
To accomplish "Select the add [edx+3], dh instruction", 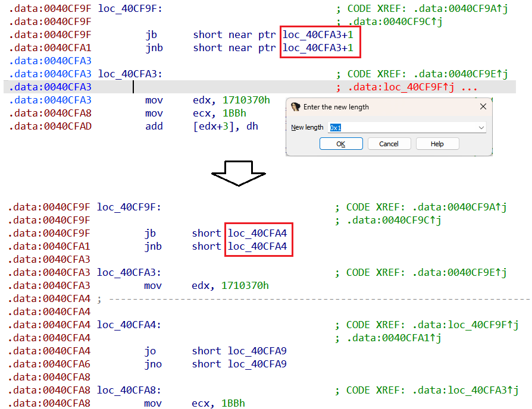I will (x=201, y=126).
